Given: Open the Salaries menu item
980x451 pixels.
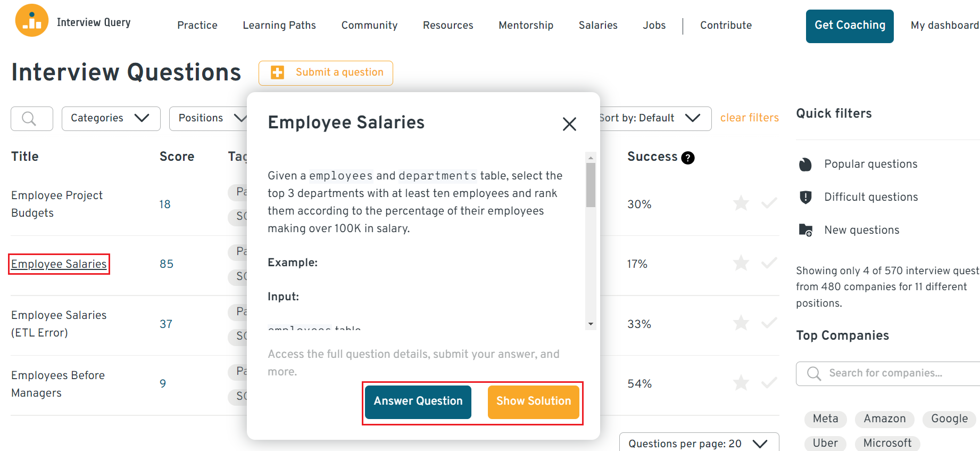Looking at the screenshot, I should (x=597, y=25).
